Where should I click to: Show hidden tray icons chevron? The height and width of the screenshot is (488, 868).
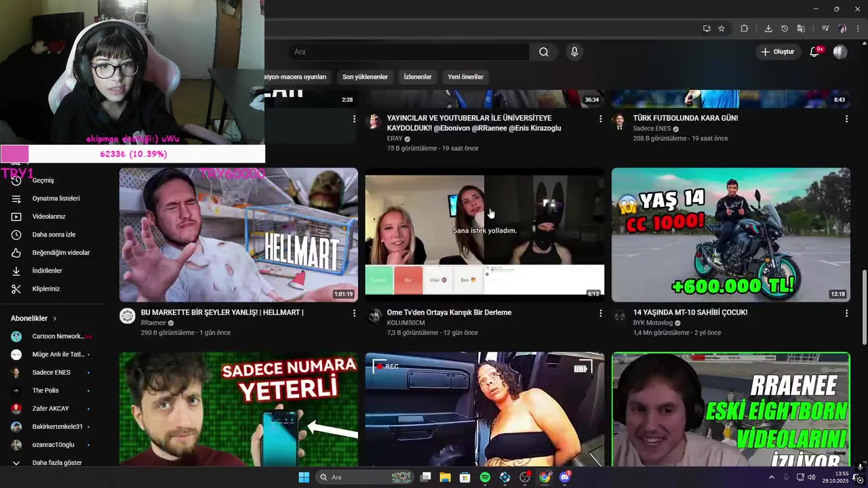(x=771, y=477)
